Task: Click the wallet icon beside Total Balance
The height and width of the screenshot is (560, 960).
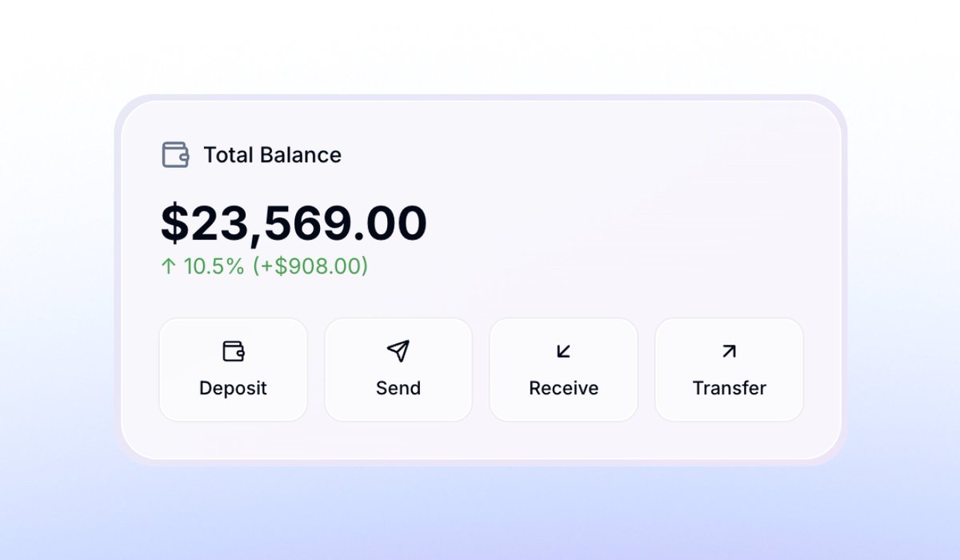Action: pyautogui.click(x=175, y=154)
